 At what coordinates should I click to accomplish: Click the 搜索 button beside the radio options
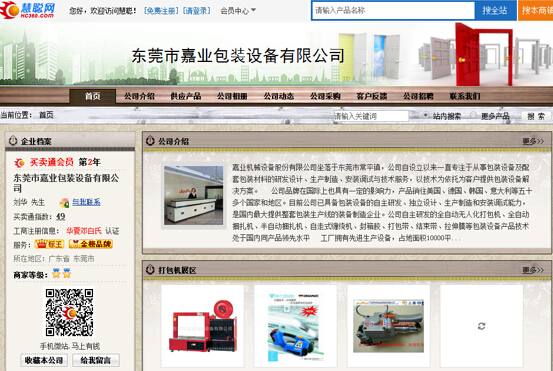pos(536,116)
